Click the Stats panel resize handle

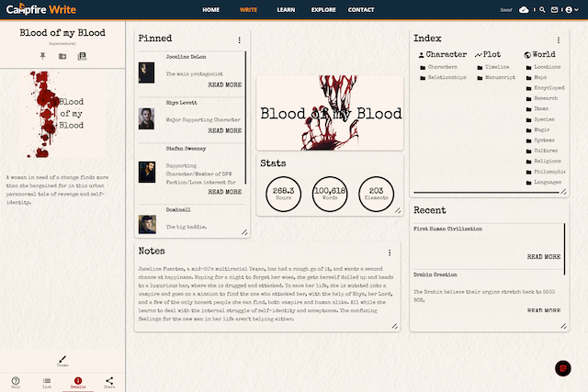(398, 210)
